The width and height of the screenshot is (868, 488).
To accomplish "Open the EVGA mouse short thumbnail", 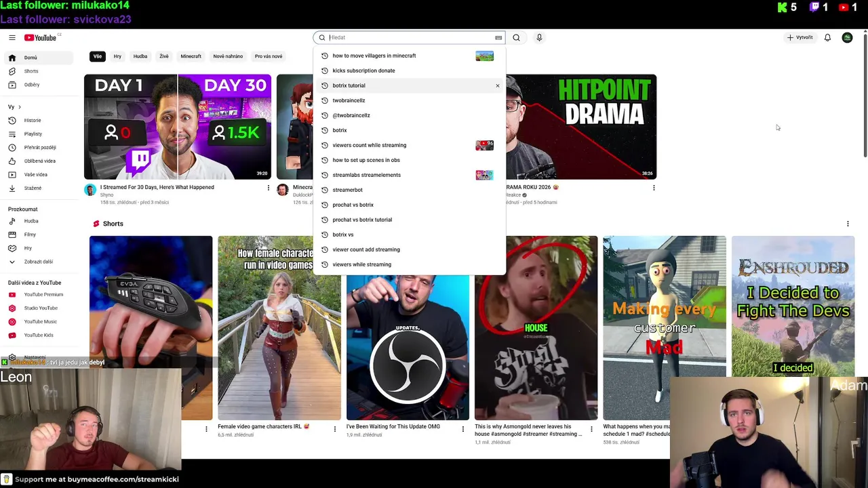I will pos(151,328).
